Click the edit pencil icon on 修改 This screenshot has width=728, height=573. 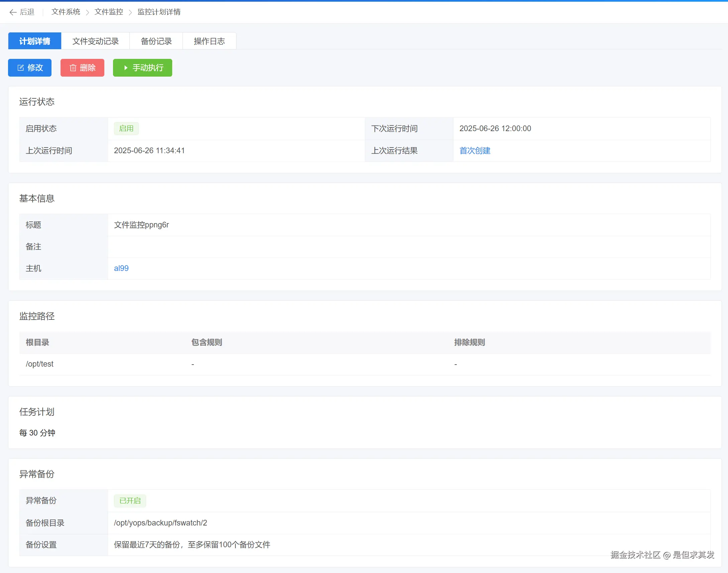[x=21, y=68]
